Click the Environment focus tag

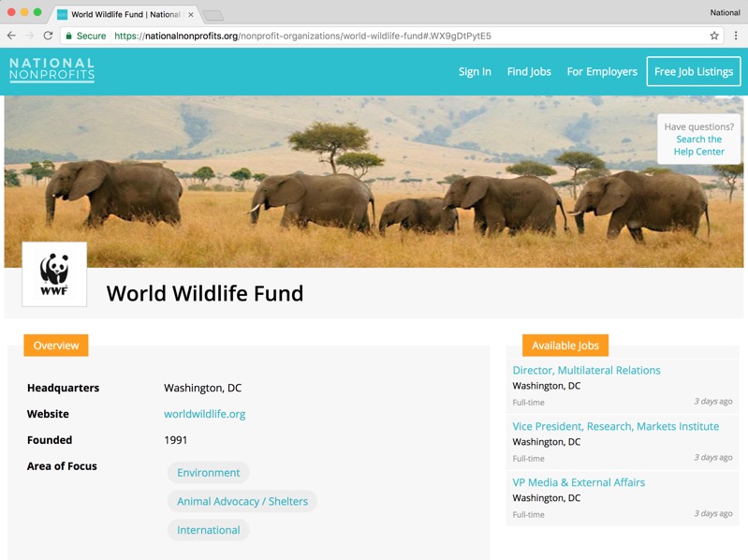point(209,473)
